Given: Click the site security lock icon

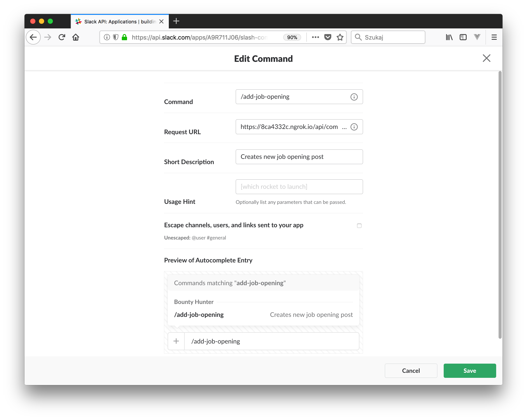Looking at the screenshot, I should (x=124, y=37).
